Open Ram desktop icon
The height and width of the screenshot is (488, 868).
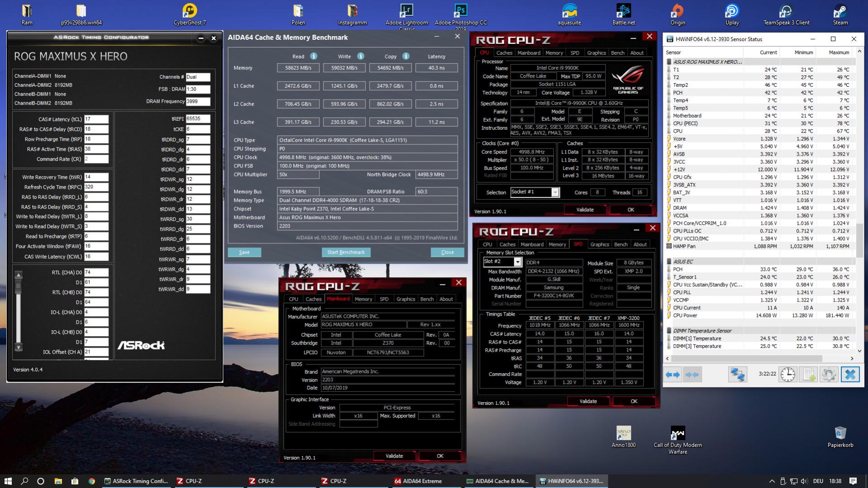27,14
